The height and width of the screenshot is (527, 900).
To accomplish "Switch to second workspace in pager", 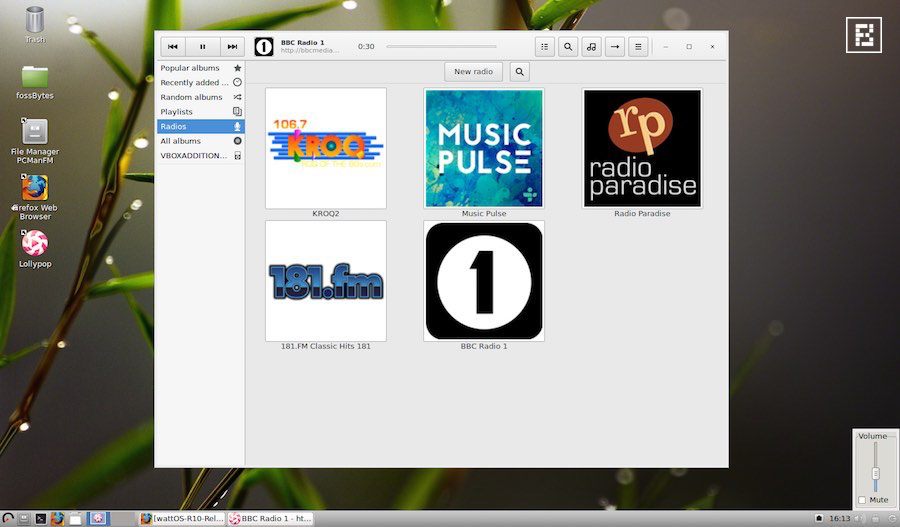I will pos(122,519).
